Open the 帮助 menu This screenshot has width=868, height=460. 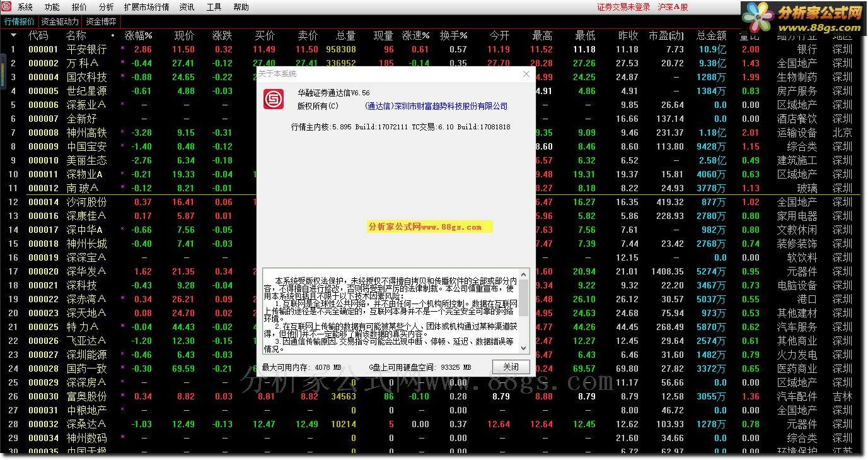click(241, 7)
